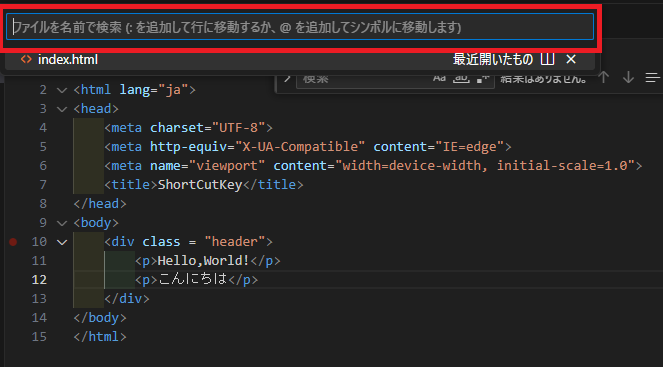The image size is (663, 367).
Task: Remove the breakpoint on line 10
Action: pyautogui.click(x=13, y=242)
